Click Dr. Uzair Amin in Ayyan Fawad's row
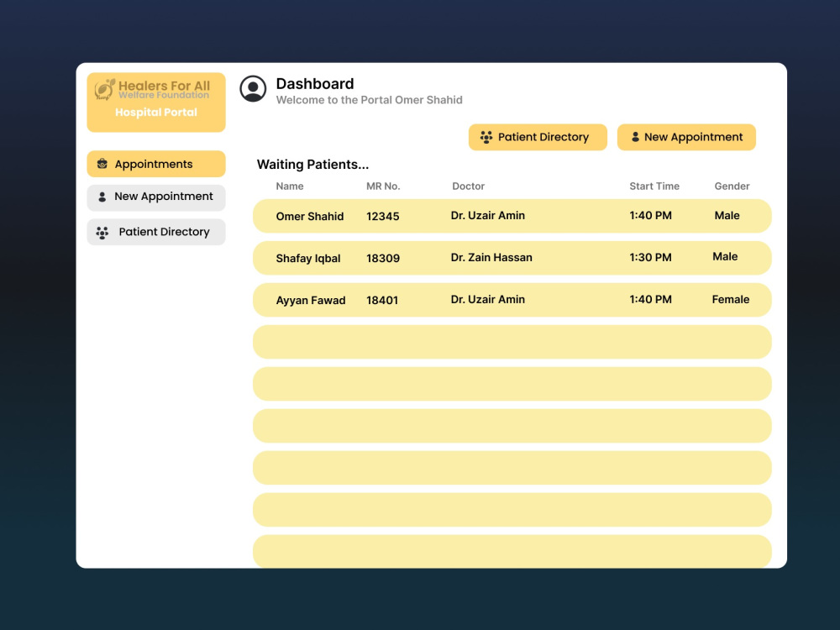Viewport: 840px width, 630px height. point(487,300)
